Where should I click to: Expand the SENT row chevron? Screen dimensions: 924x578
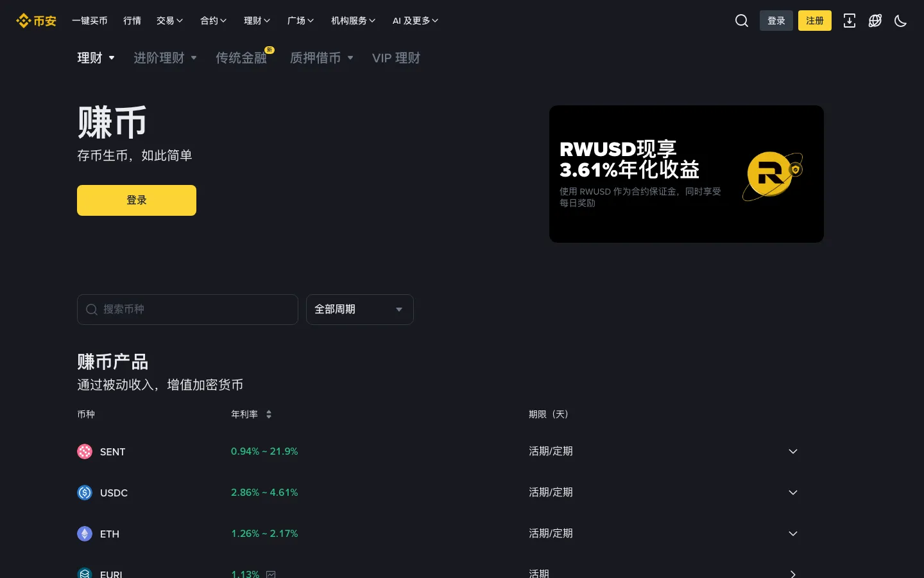pos(793,451)
